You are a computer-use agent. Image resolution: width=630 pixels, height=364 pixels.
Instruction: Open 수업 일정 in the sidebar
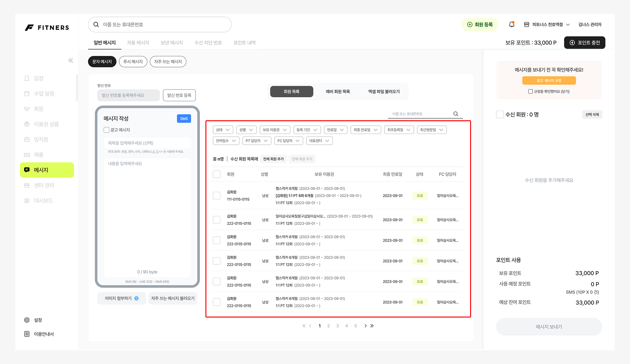[x=47, y=94]
